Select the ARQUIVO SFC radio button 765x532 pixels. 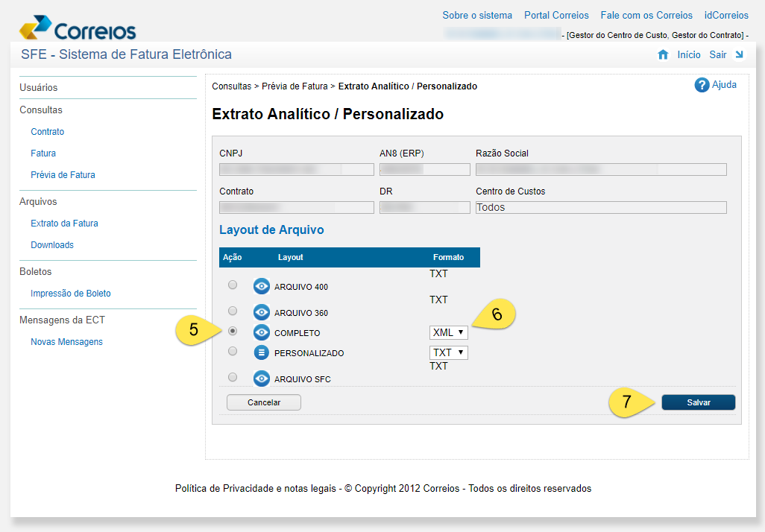tap(233, 377)
